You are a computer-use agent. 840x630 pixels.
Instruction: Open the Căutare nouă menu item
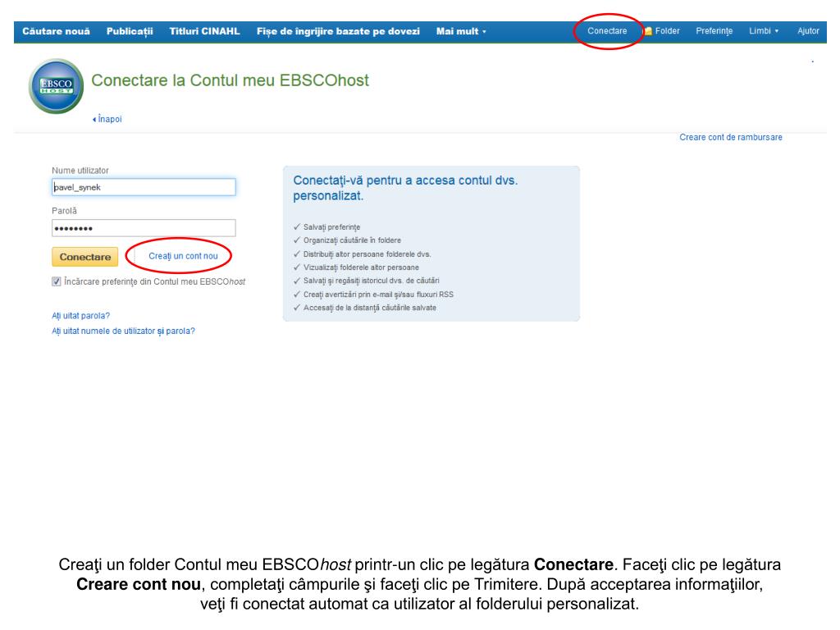(x=57, y=31)
